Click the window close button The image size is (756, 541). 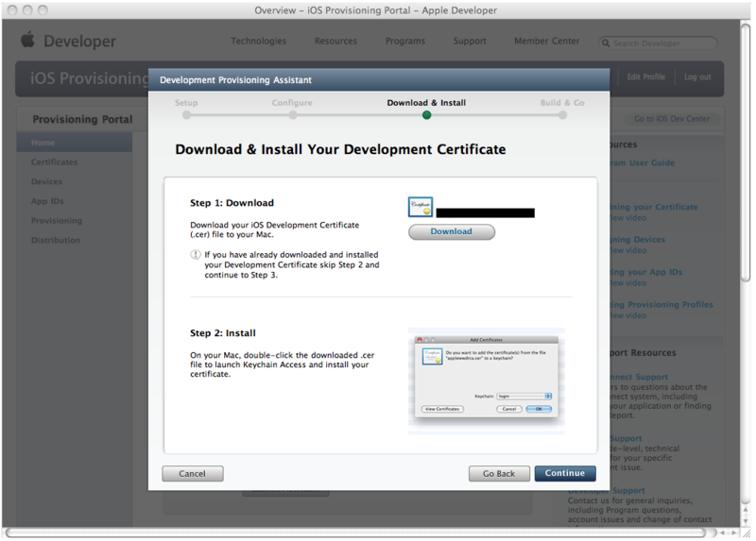[x=12, y=10]
